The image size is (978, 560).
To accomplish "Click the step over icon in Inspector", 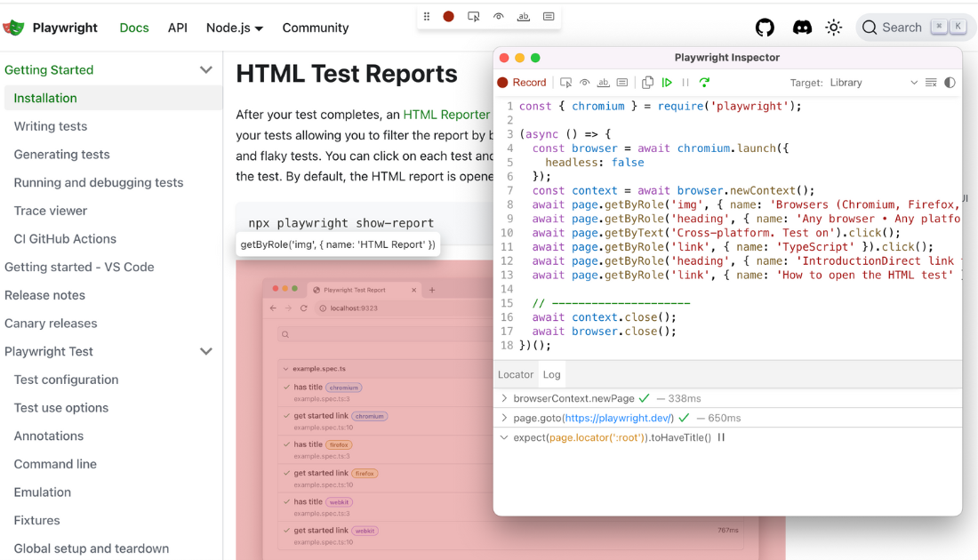I will 704,82.
